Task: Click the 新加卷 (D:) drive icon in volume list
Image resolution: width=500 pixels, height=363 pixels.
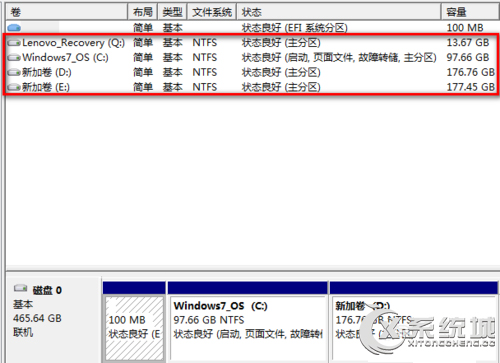Action: click(14, 72)
